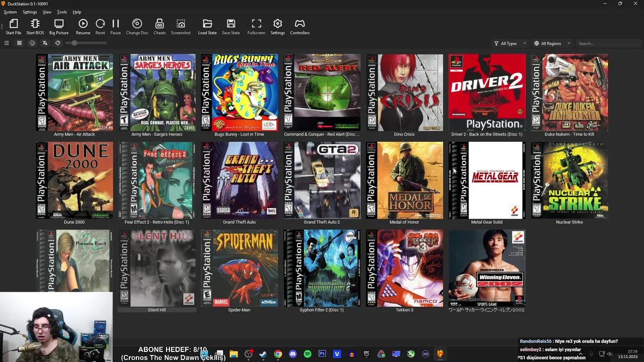The height and width of the screenshot is (362, 644).
Task: Reset the emulated console
Action: pyautogui.click(x=100, y=27)
